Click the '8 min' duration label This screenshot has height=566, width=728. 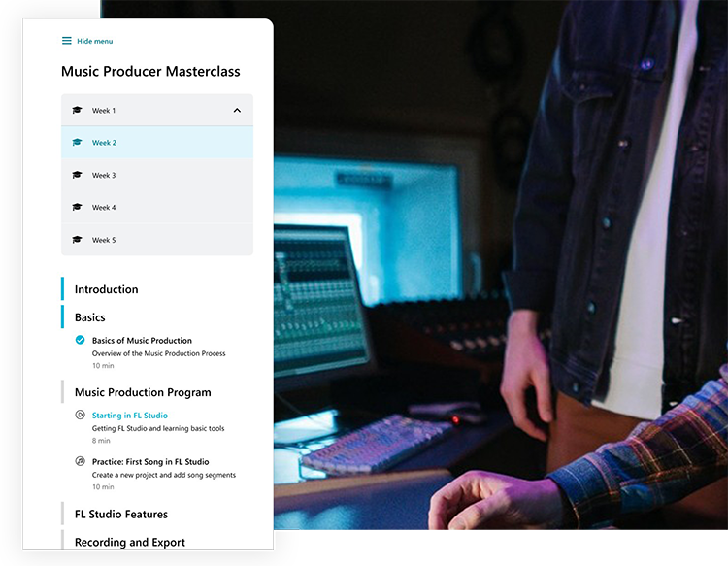[x=101, y=440]
